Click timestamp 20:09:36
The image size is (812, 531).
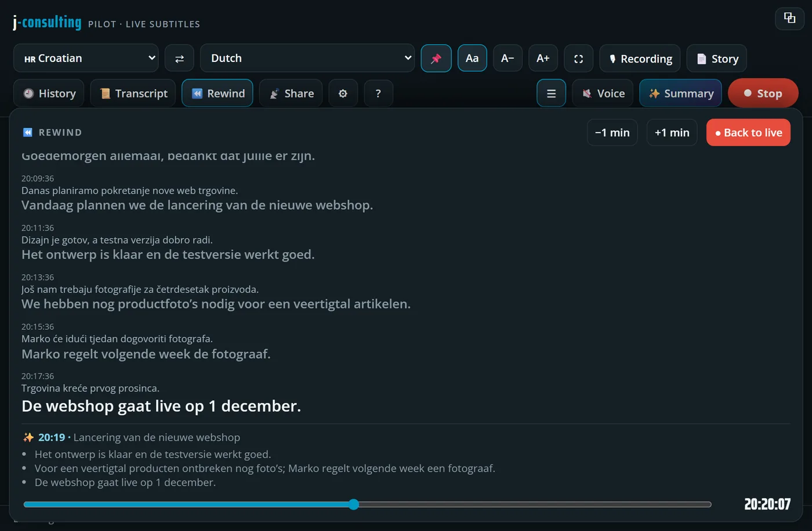pos(38,179)
